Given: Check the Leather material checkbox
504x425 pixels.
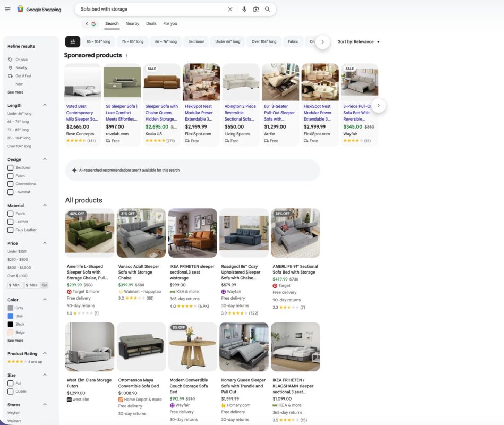Looking at the screenshot, I should click(10, 222).
